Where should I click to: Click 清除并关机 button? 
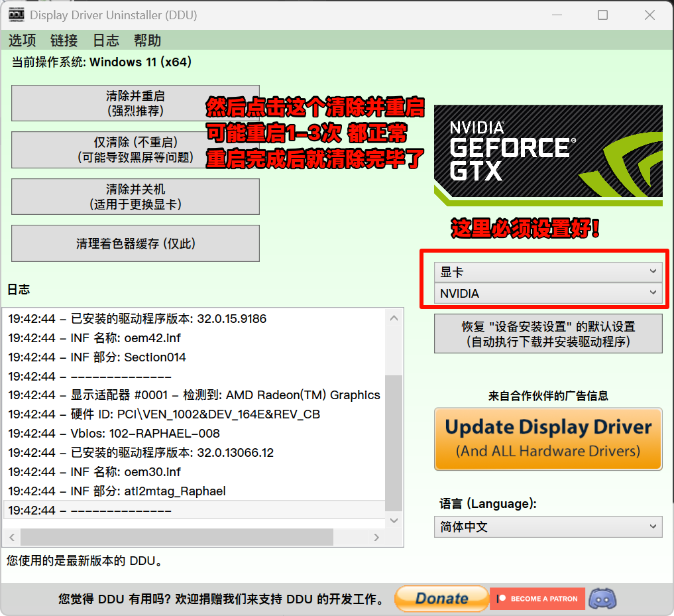[135, 196]
